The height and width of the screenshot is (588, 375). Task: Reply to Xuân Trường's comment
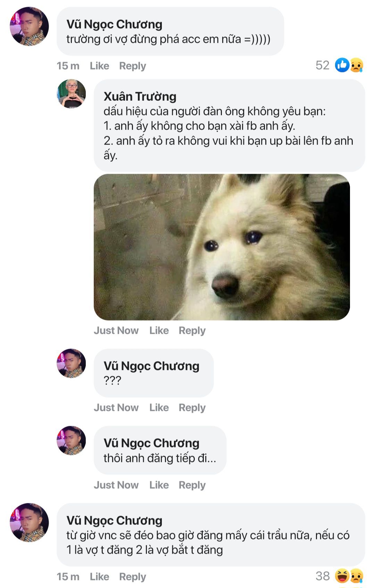click(192, 330)
